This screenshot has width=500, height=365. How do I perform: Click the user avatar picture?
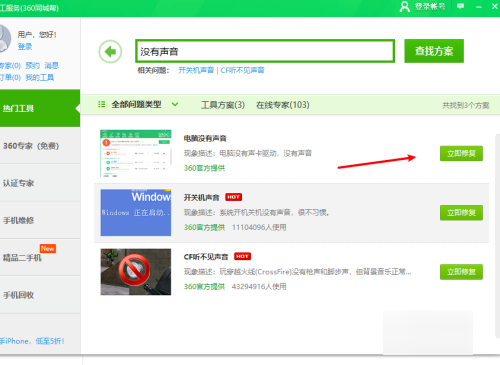5,38
